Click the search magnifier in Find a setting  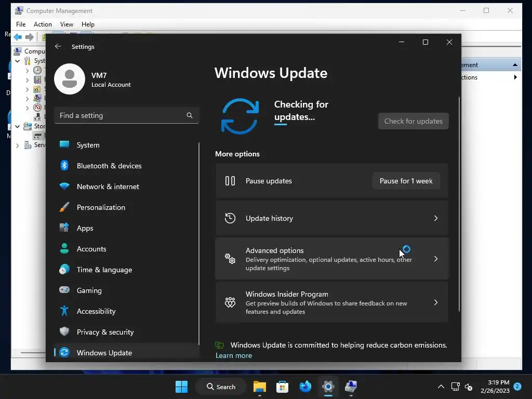tap(189, 115)
